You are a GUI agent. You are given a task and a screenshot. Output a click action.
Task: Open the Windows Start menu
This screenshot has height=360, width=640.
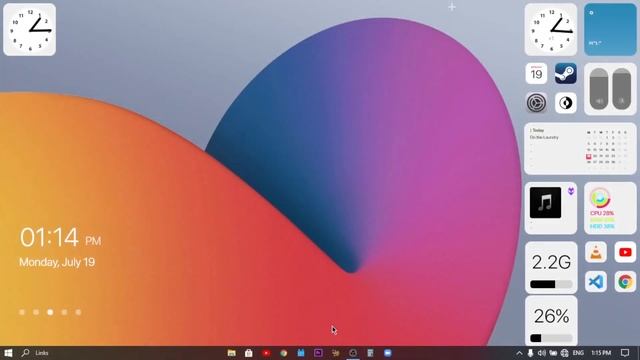click(8, 353)
